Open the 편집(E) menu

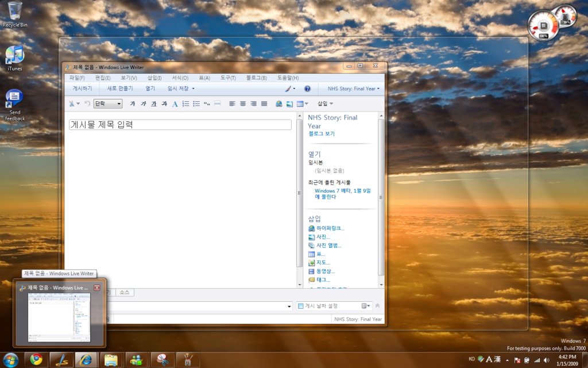(103, 78)
